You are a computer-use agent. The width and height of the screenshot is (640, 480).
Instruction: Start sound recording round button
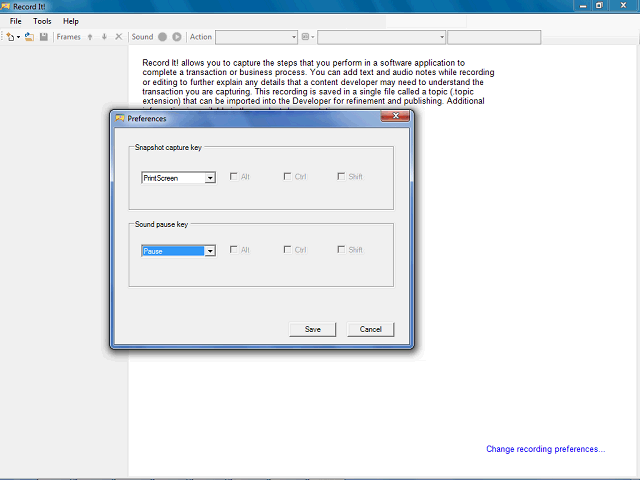[162, 37]
